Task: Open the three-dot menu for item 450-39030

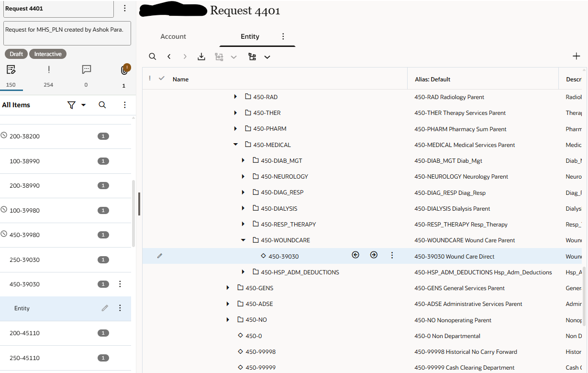Action: tap(120, 284)
